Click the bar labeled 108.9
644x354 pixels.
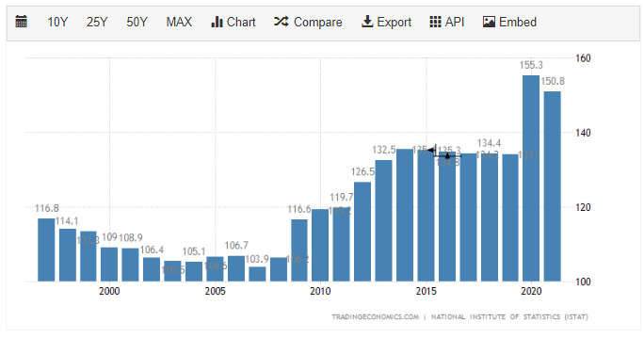pyautogui.click(x=130, y=265)
